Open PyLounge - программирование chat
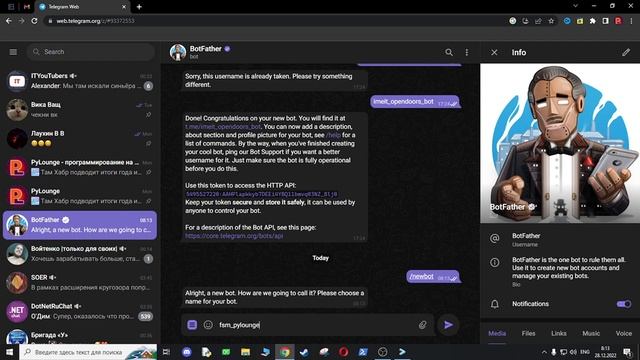Image resolution: width=640 pixels, height=360 pixels. [x=80, y=167]
